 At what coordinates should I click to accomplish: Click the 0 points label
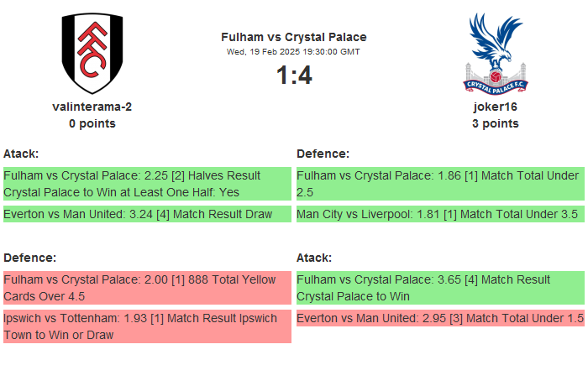(x=92, y=123)
